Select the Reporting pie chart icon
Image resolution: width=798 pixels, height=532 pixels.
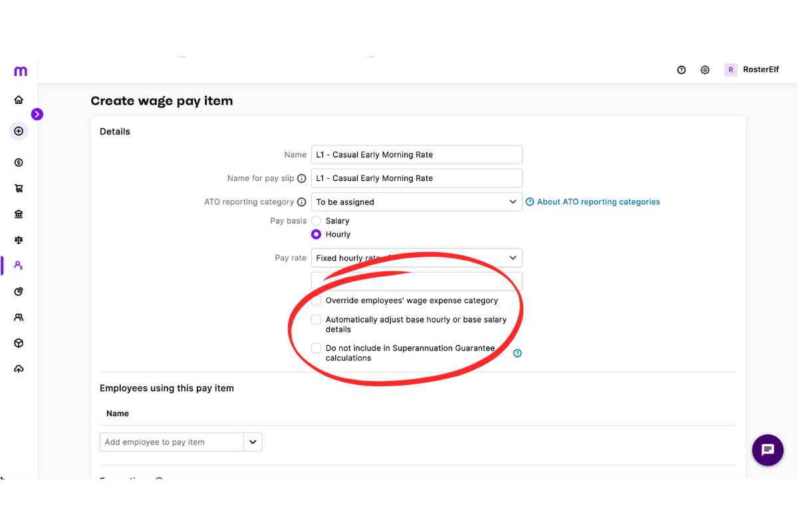click(19, 291)
